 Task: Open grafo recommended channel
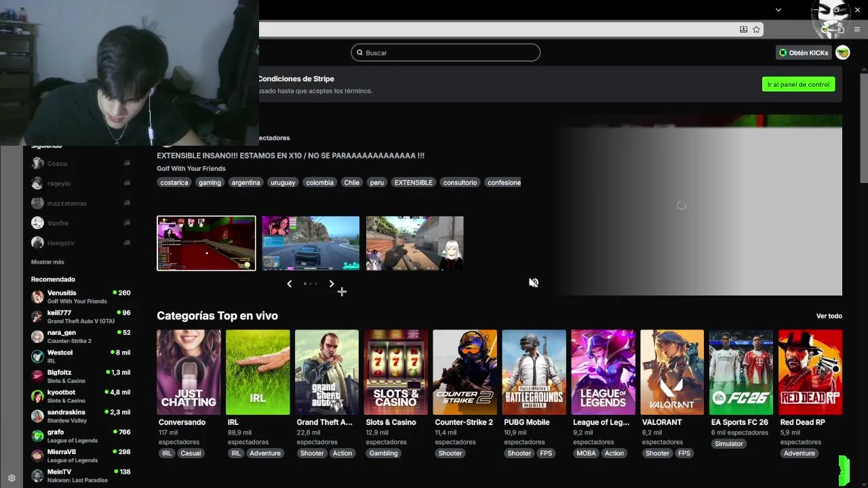(x=81, y=436)
